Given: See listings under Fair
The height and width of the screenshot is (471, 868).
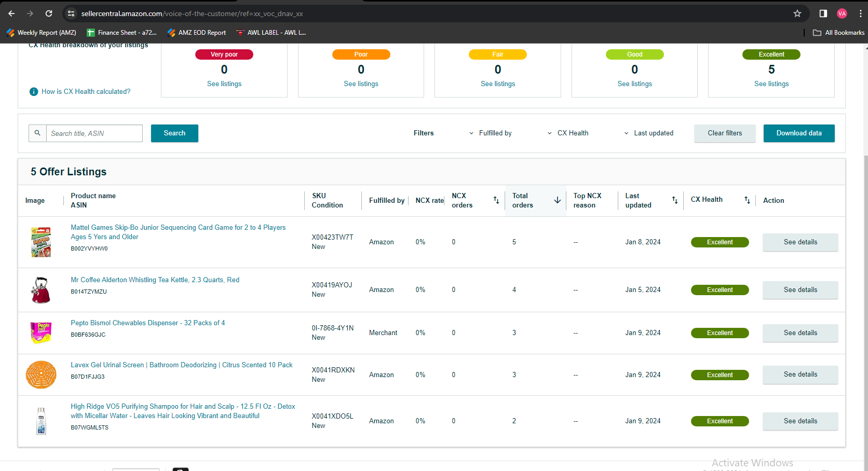Looking at the screenshot, I should point(498,84).
